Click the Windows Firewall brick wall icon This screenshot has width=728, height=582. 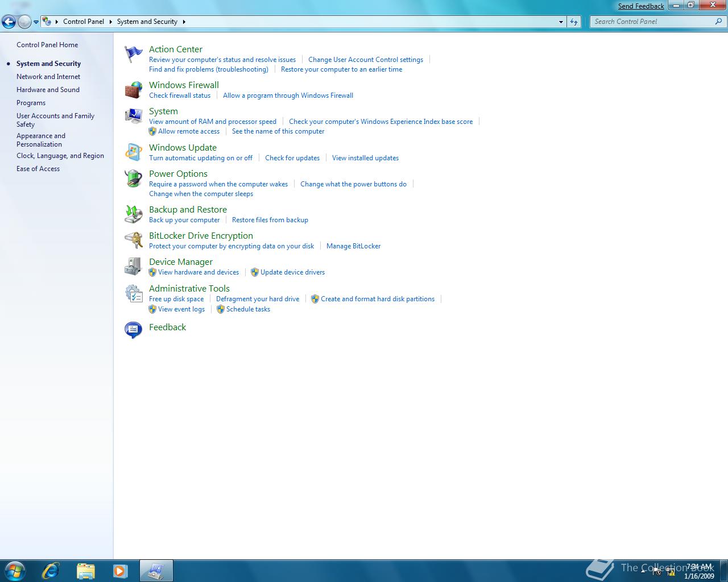(x=134, y=90)
